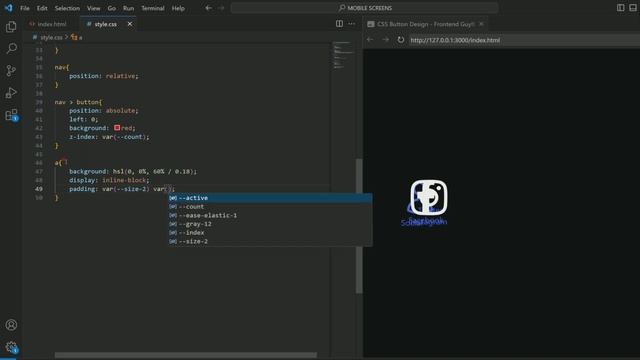Screen dimensions: 640x360
Task: Open the Search view in activity bar
Action: 11,49
